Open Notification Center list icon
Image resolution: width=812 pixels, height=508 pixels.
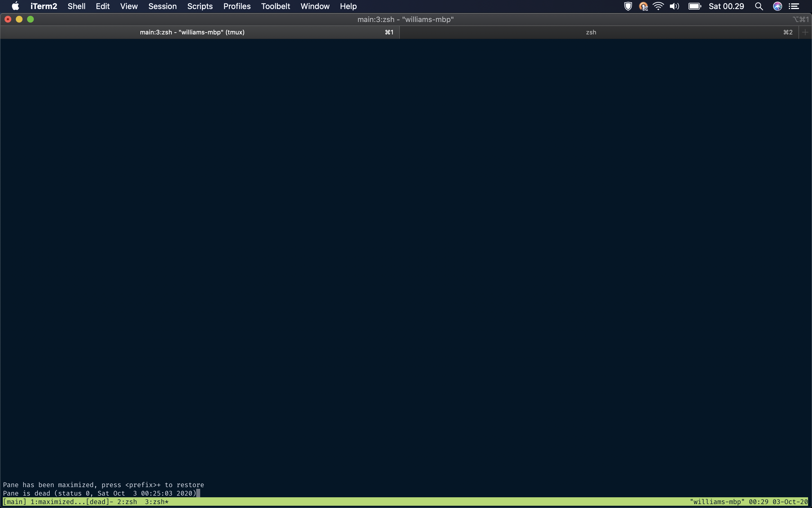point(794,6)
